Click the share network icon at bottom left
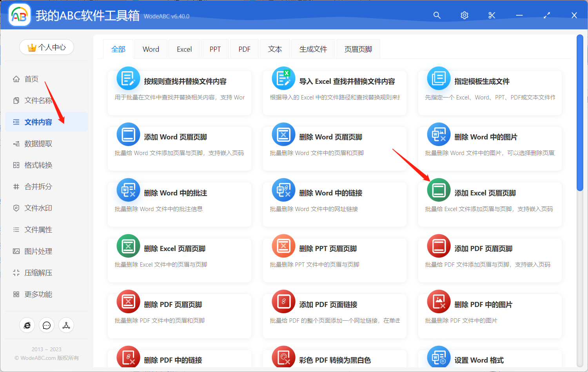588x372 pixels. pyautogui.click(x=66, y=325)
